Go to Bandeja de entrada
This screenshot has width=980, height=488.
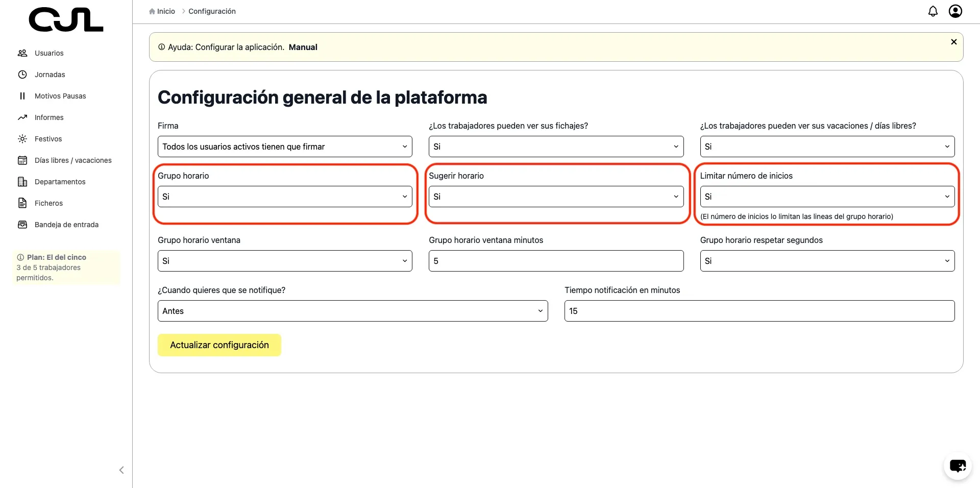tap(66, 225)
